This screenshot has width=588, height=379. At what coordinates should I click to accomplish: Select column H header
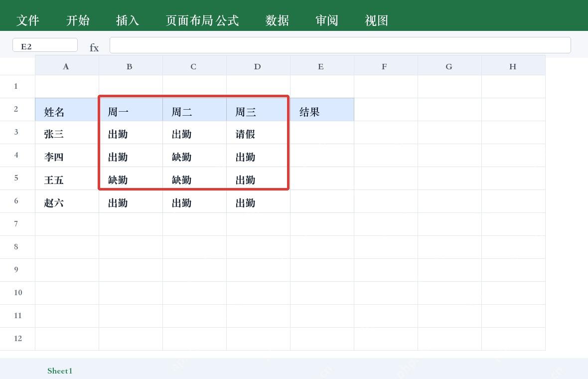click(513, 66)
